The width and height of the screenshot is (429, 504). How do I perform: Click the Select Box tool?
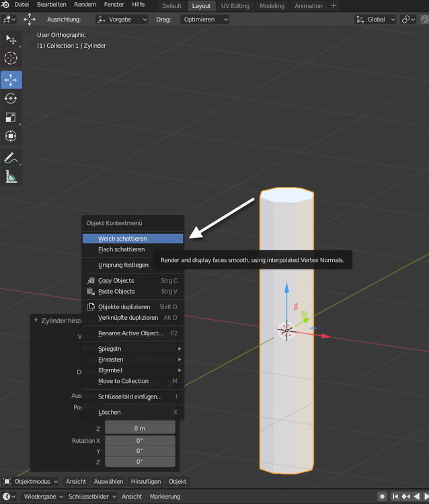coord(11,40)
